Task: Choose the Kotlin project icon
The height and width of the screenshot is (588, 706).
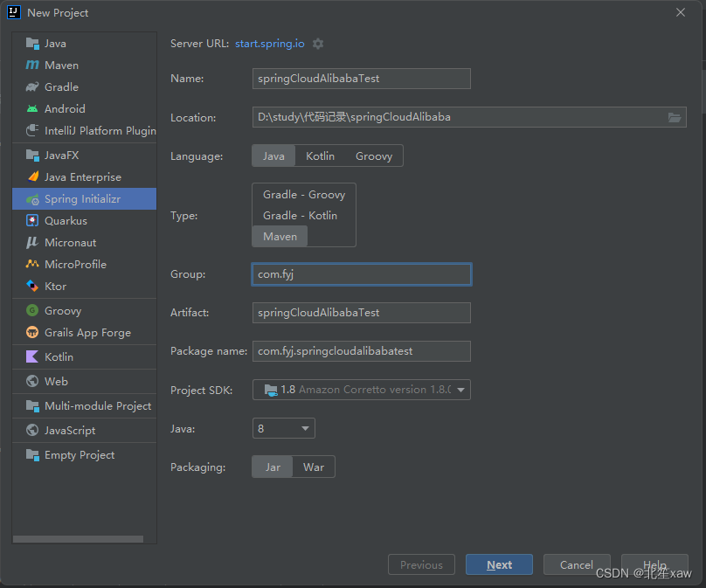Action: point(32,356)
